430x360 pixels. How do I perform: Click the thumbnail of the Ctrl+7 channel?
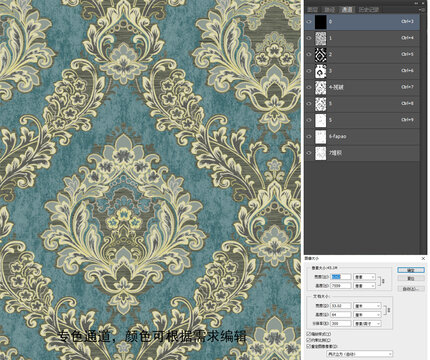321,87
